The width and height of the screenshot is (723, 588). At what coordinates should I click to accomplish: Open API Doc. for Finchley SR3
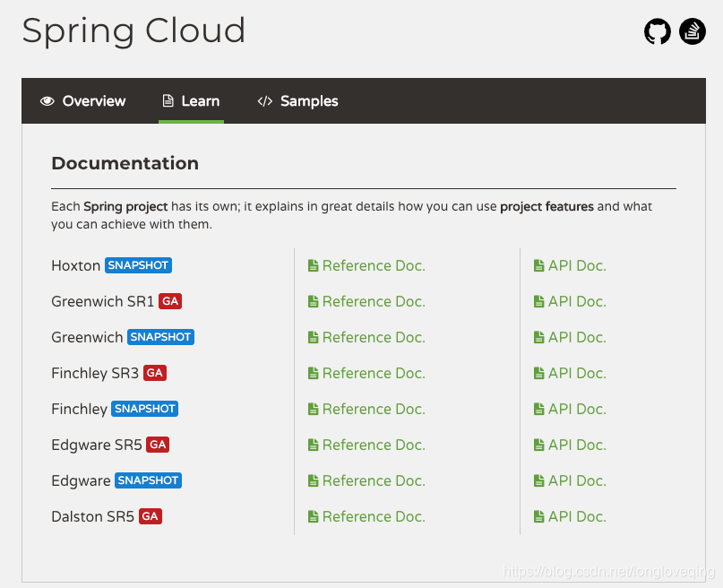[x=570, y=373]
